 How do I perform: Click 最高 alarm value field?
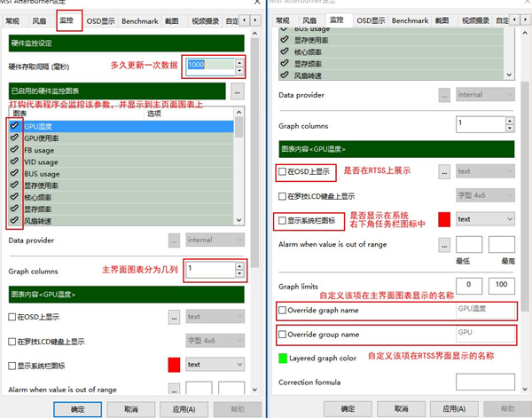coord(502,245)
